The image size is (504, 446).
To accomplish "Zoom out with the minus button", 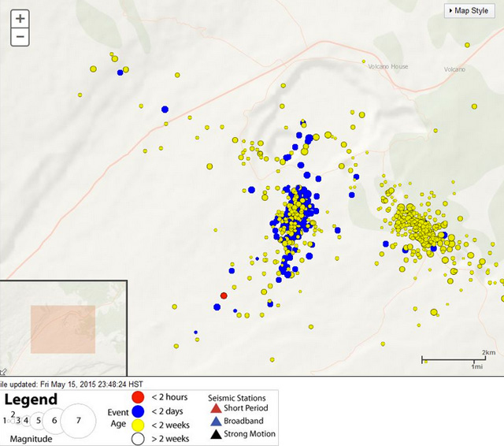I will click(20, 37).
